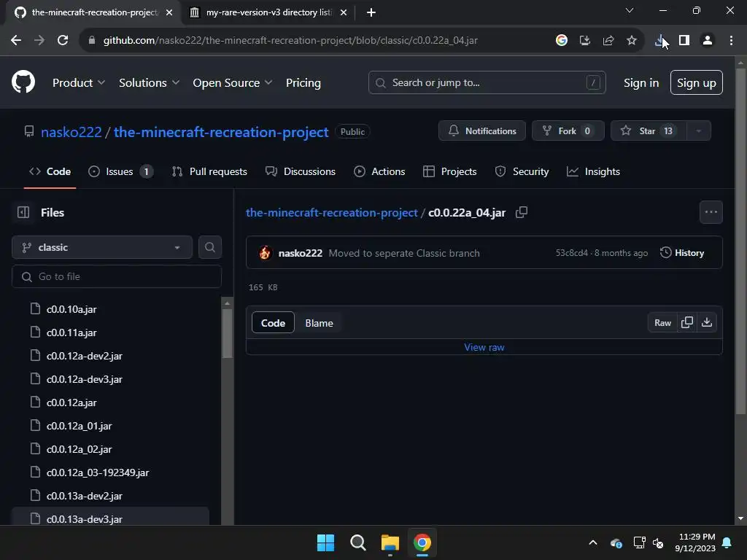The height and width of the screenshot is (560, 747).
Task: Open the Pricing page
Action: (303, 83)
